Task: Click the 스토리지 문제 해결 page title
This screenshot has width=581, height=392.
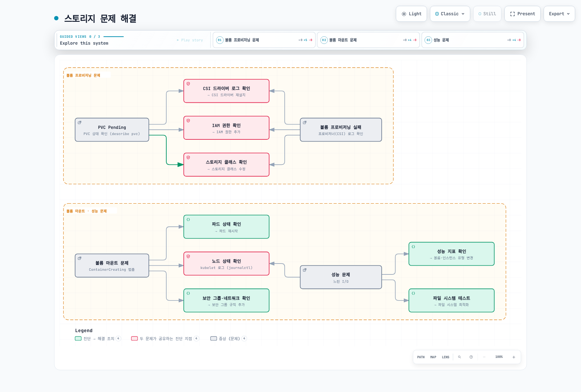Action: [x=100, y=19]
